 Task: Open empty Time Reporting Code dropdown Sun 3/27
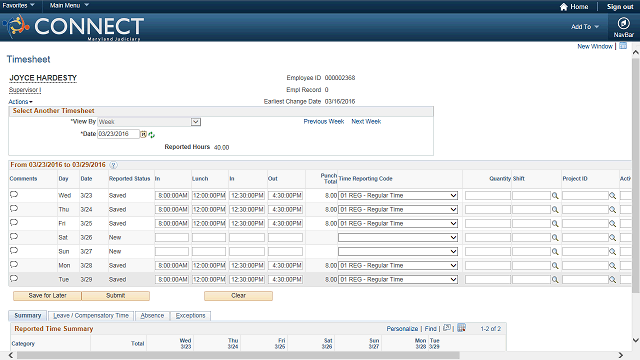[398, 251]
